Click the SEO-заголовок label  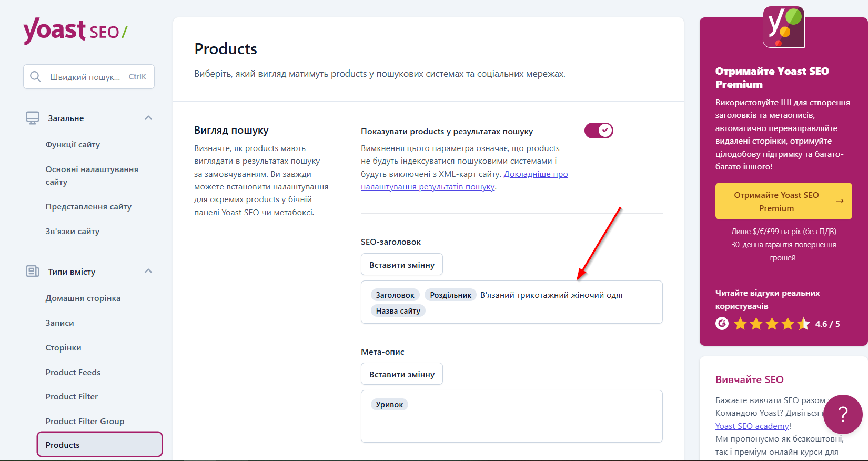[x=391, y=242]
